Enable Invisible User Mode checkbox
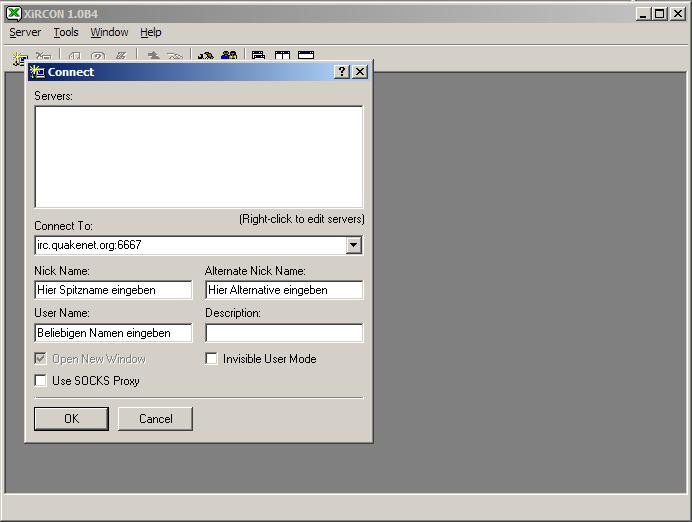Image resolution: width=692 pixels, height=522 pixels. (212, 359)
